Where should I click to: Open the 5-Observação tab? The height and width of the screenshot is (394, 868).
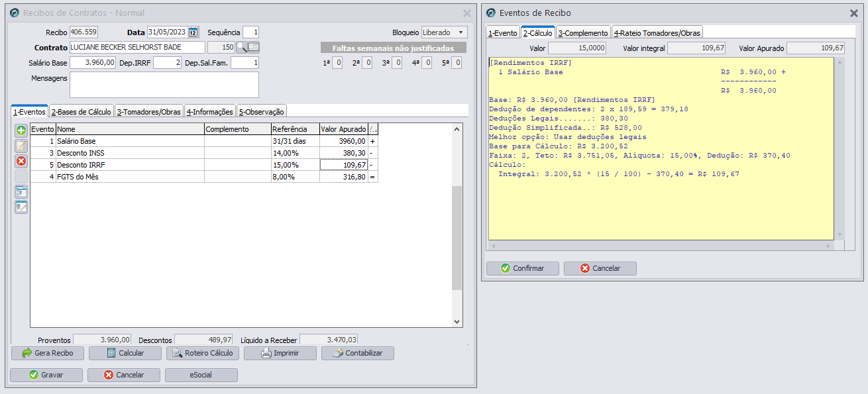coord(262,111)
